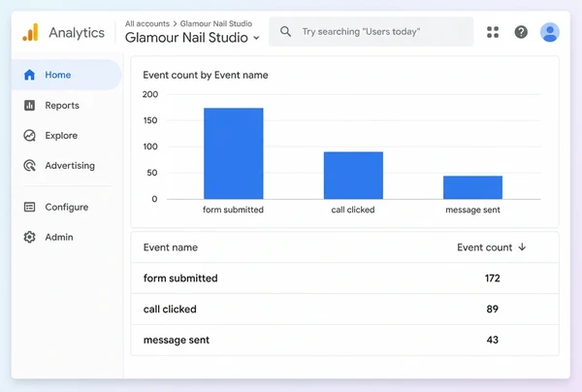Click the 'form submitted' chart axis label
The image size is (582, 392).
click(x=233, y=210)
